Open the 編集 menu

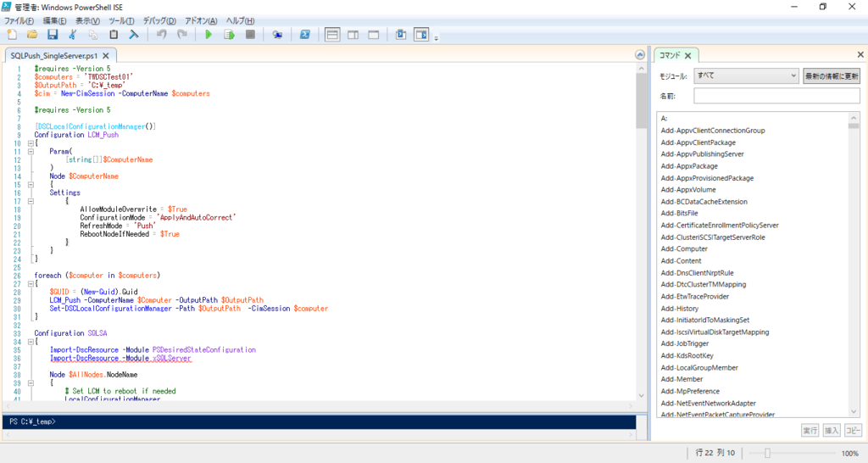(x=54, y=21)
